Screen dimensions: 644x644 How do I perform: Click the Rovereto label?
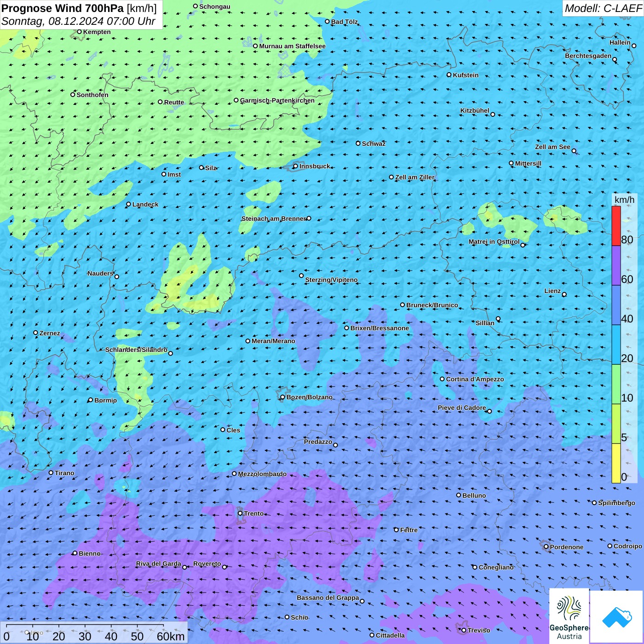(207, 563)
